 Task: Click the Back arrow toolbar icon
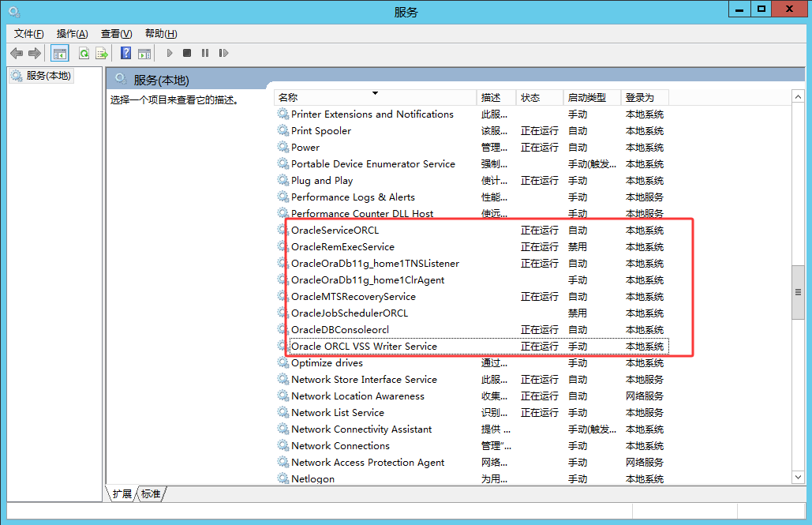pos(17,53)
